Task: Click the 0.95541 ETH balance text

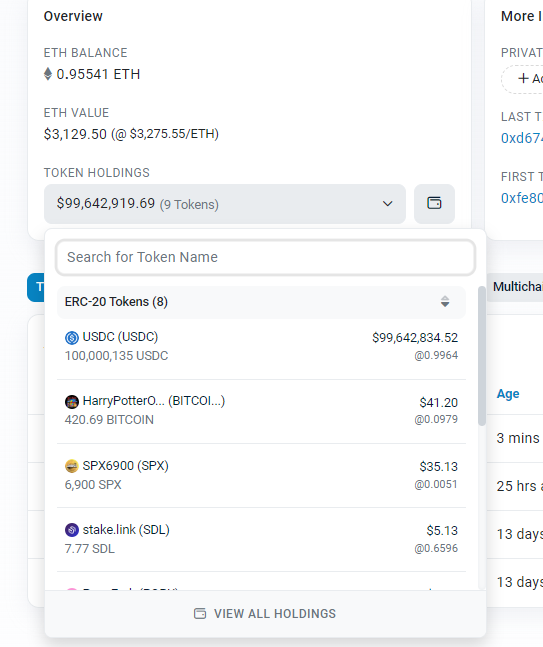Action: pyautogui.click(x=98, y=74)
